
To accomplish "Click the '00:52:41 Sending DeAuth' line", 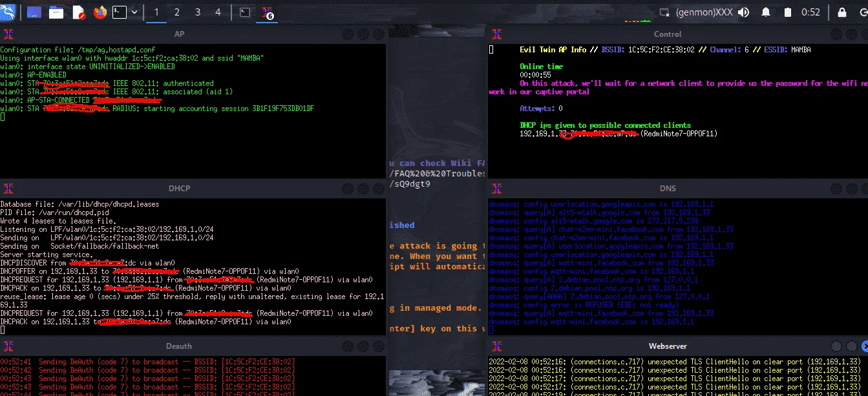I will coord(147,362).
